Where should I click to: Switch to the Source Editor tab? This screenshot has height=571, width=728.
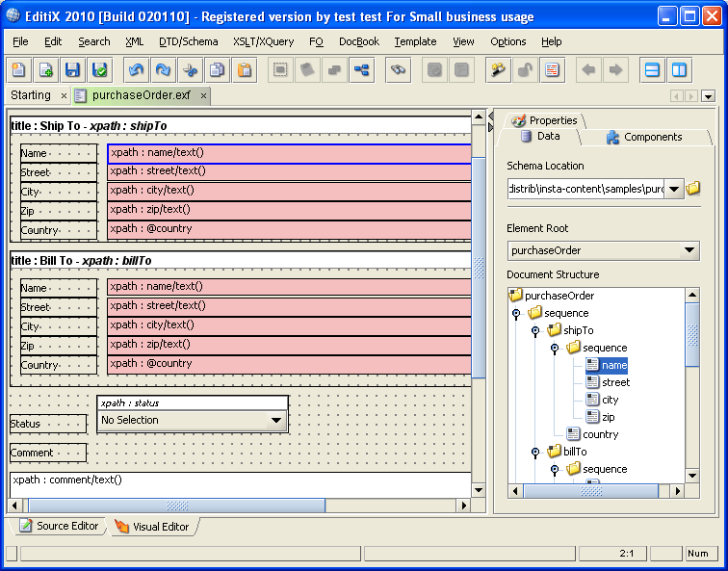59,526
